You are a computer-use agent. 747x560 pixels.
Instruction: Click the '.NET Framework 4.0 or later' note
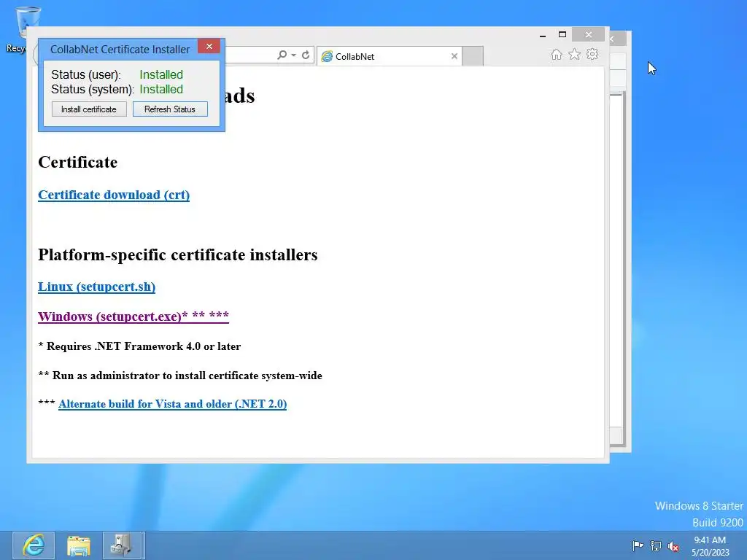tap(139, 346)
